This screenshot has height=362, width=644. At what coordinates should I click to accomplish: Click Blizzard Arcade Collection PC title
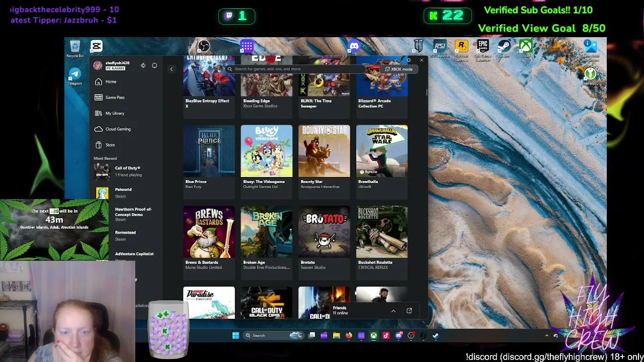click(374, 103)
